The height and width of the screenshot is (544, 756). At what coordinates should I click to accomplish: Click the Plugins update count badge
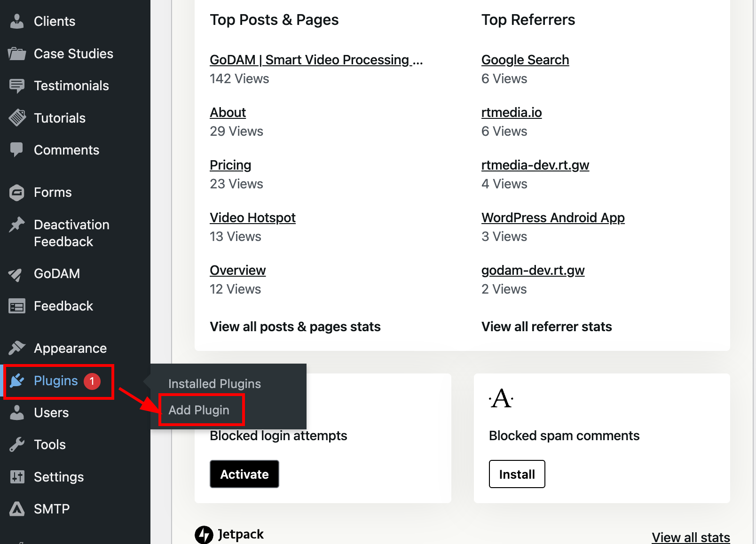pos(92,381)
